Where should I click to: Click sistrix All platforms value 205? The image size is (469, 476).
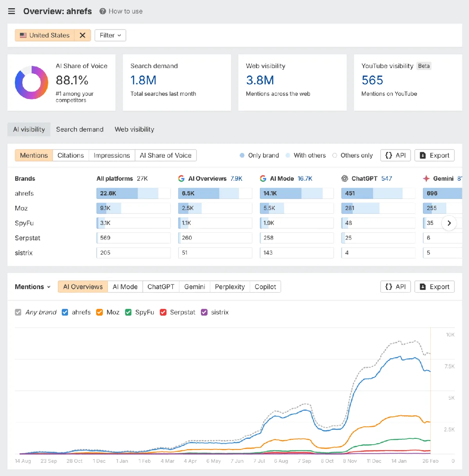pyautogui.click(x=105, y=253)
